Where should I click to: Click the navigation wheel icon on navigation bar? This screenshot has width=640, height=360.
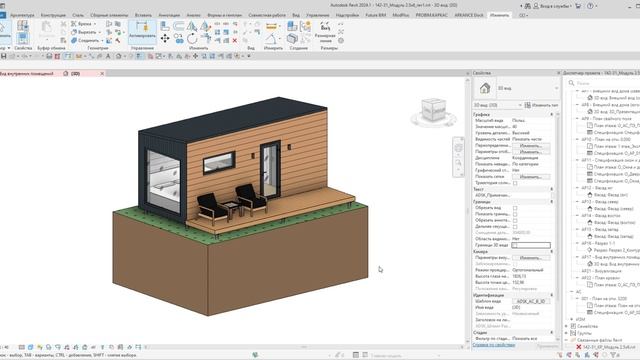coord(458,148)
